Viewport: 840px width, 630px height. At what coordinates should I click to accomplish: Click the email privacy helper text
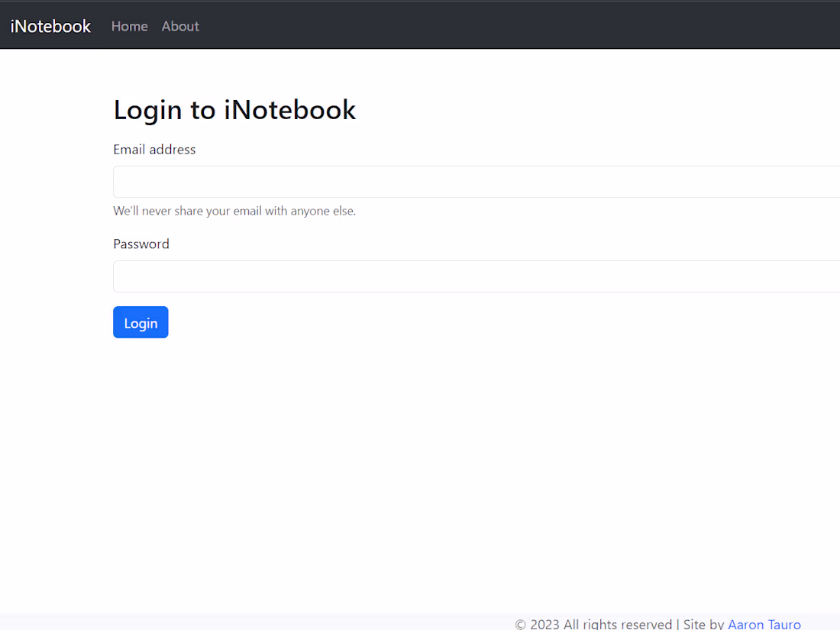(x=234, y=211)
